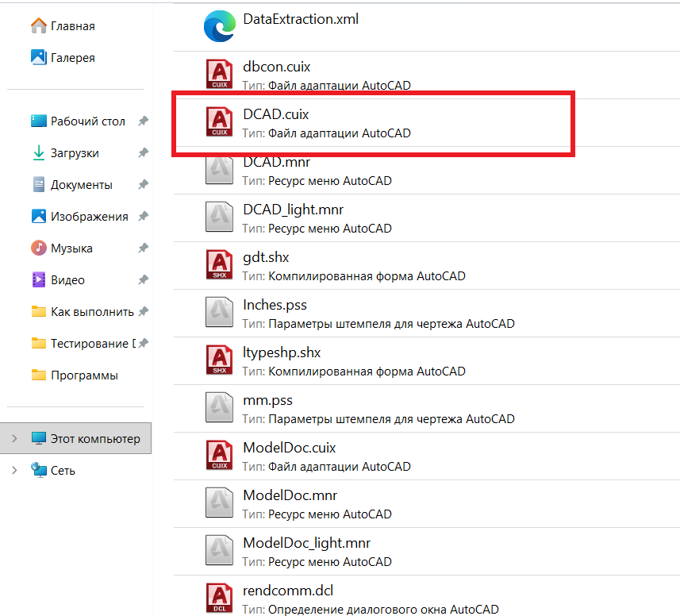
Task: Open the Программы folder
Action: [83, 375]
